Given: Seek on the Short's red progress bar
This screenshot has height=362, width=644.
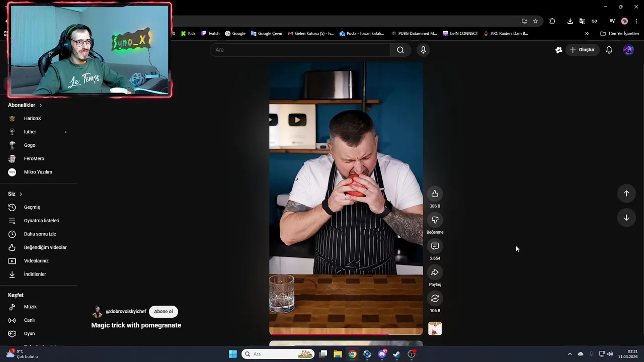Looking at the screenshot, I should pos(346,334).
